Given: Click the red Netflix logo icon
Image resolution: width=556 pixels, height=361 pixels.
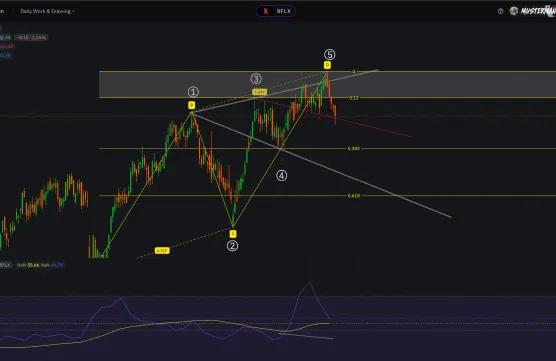Looking at the screenshot, I should coord(266,11).
